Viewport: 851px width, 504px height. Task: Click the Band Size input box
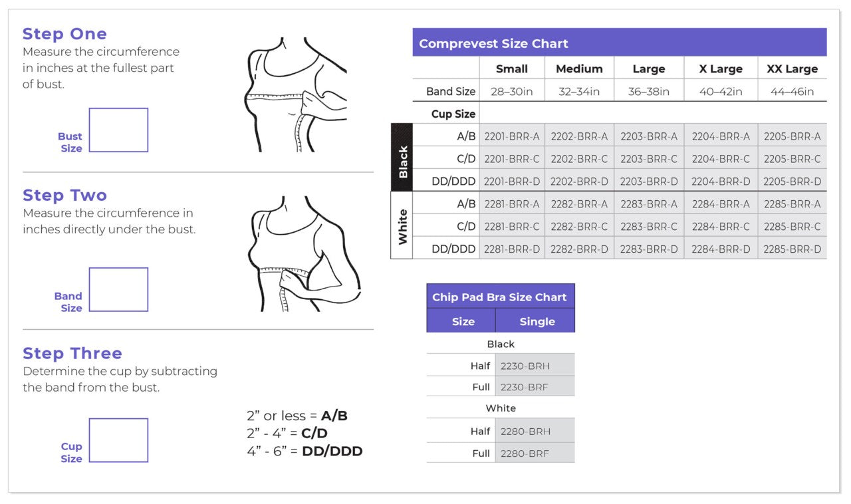118,289
